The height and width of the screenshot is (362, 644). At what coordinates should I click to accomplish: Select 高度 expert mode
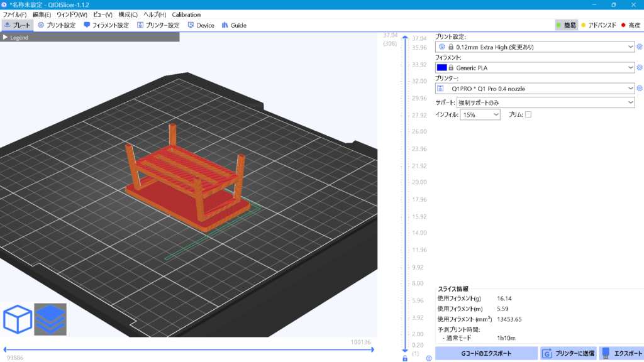[x=630, y=26]
